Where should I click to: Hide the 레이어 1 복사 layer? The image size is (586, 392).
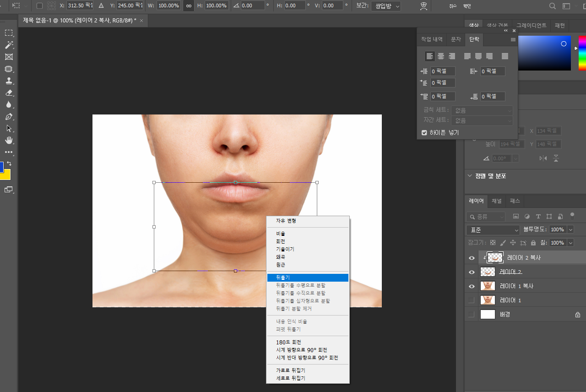coord(472,286)
